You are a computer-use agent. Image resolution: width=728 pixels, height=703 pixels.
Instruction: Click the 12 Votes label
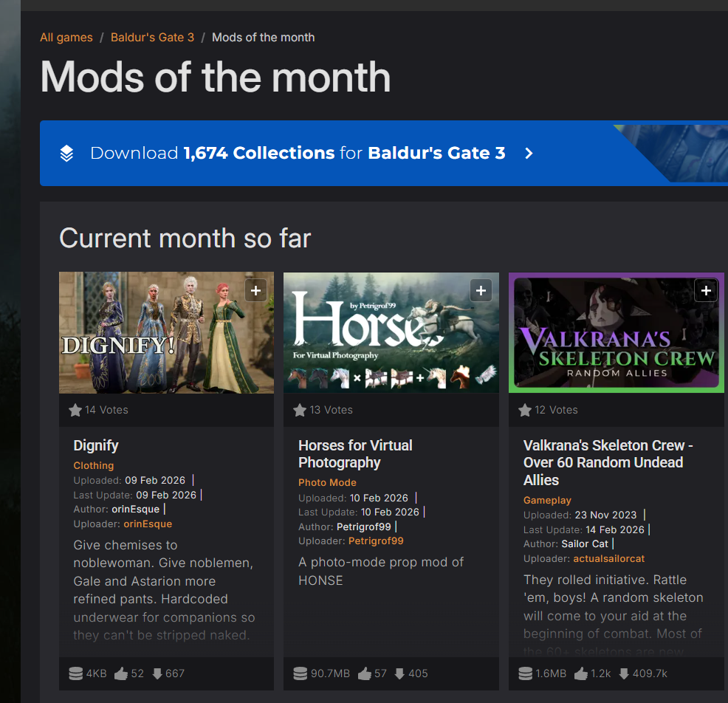click(557, 410)
